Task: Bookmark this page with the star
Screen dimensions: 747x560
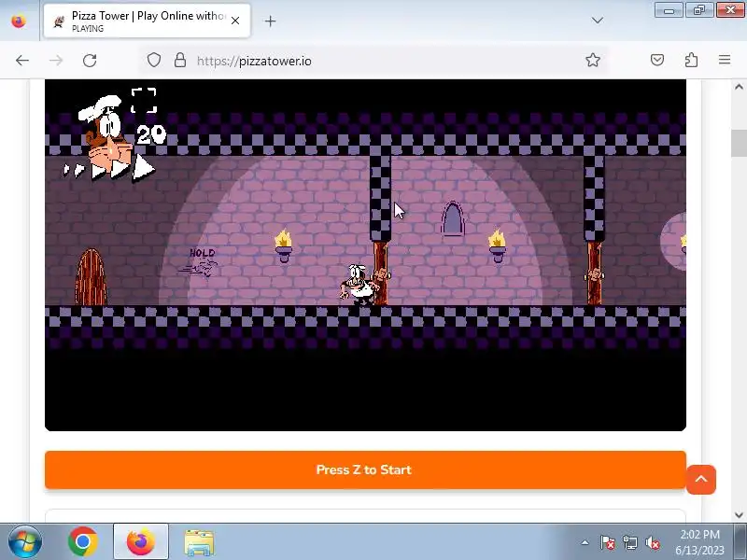Action: [x=593, y=60]
